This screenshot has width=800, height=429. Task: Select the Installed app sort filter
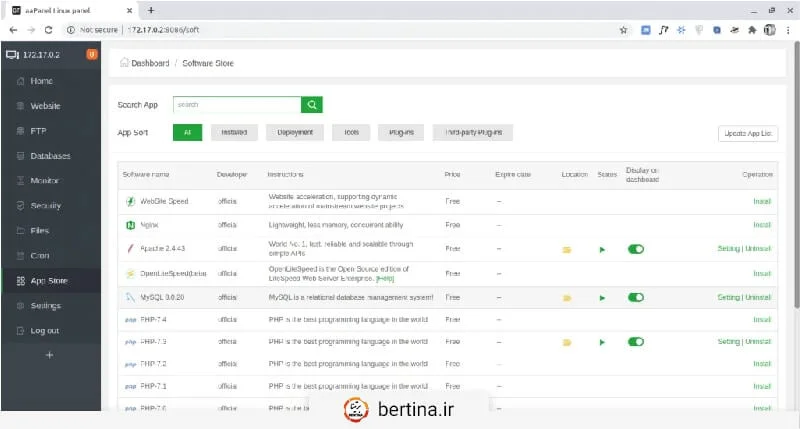[234, 133]
